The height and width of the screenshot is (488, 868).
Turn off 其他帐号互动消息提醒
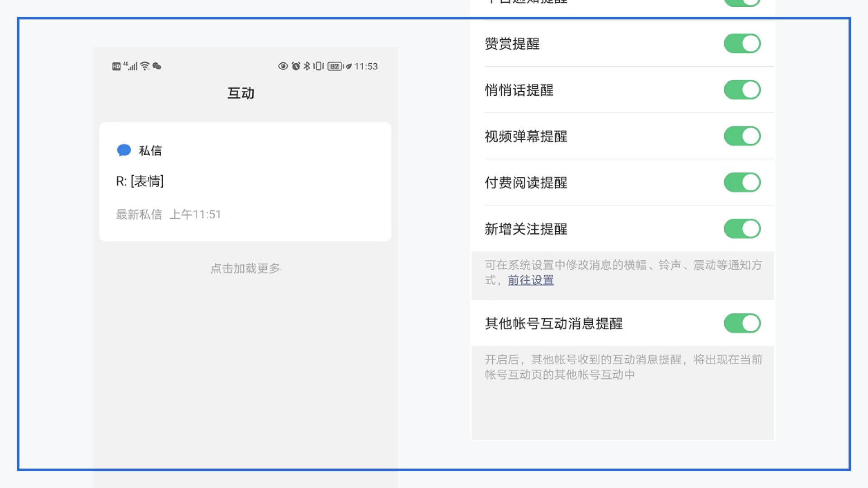[x=742, y=323]
